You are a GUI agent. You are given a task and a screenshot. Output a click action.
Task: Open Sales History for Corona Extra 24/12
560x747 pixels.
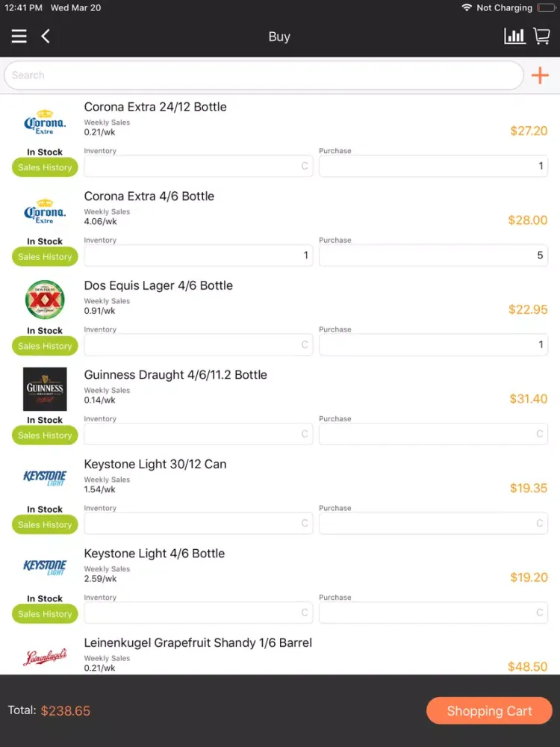point(45,167)
